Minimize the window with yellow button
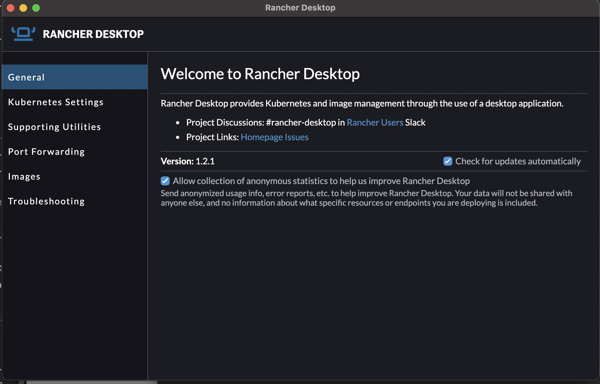Screen dimensions: 600x384 point(23,8)
